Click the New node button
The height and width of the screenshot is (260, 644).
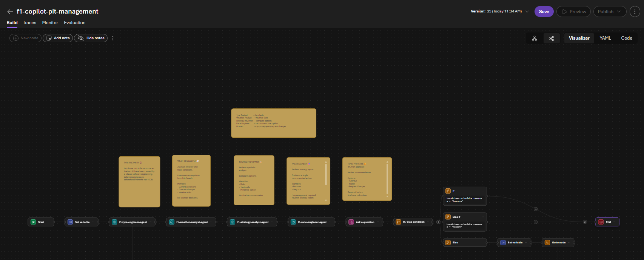coord(25,38)
